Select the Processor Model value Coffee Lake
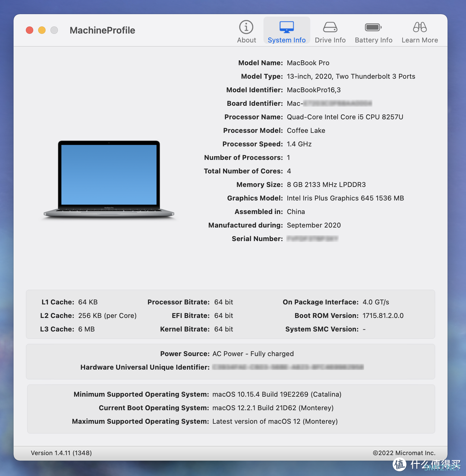 coord(306,131)
